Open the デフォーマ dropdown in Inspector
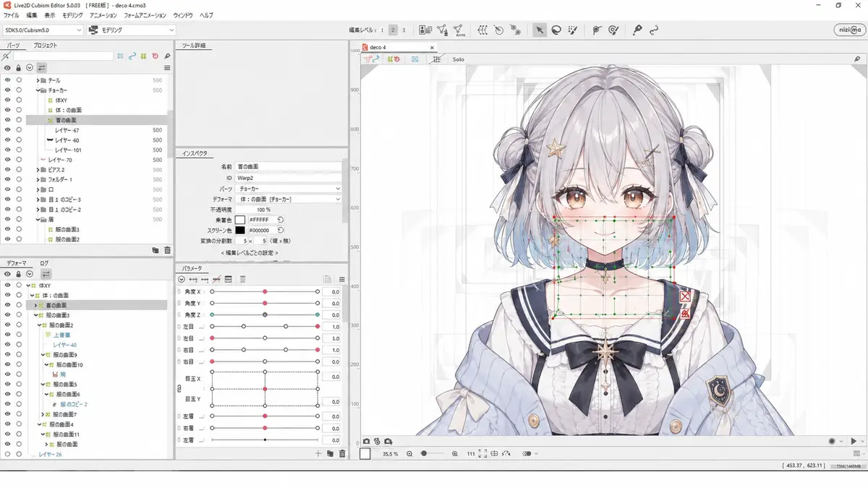Image resolution: width=868 pixels, height=488 pixels. point(288,198)
